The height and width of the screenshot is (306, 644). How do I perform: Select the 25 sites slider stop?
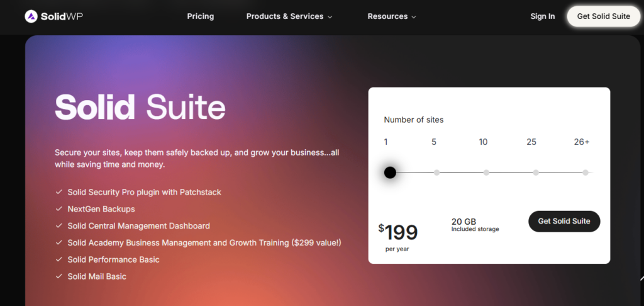tap(536, 173)
